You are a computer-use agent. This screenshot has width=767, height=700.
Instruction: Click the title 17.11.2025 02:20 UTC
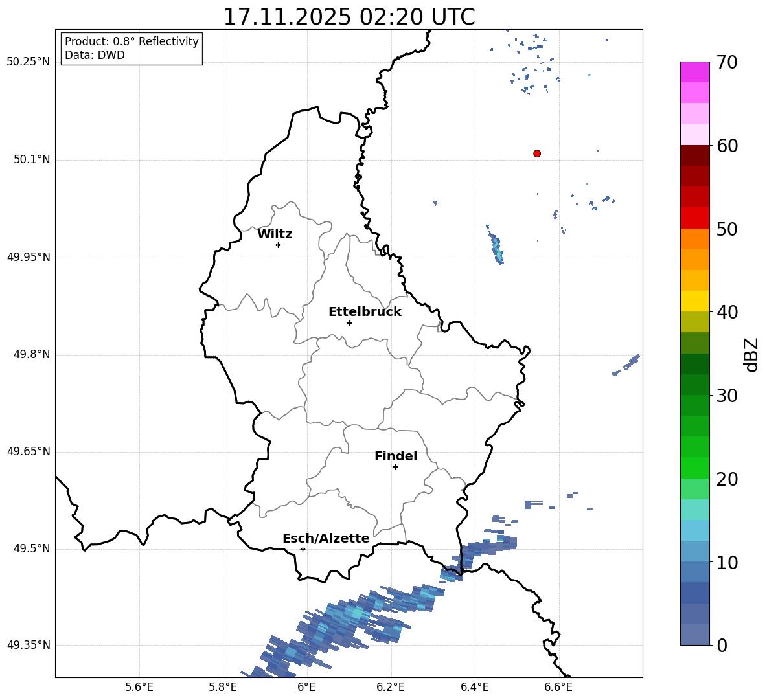(x=349, y=17)
